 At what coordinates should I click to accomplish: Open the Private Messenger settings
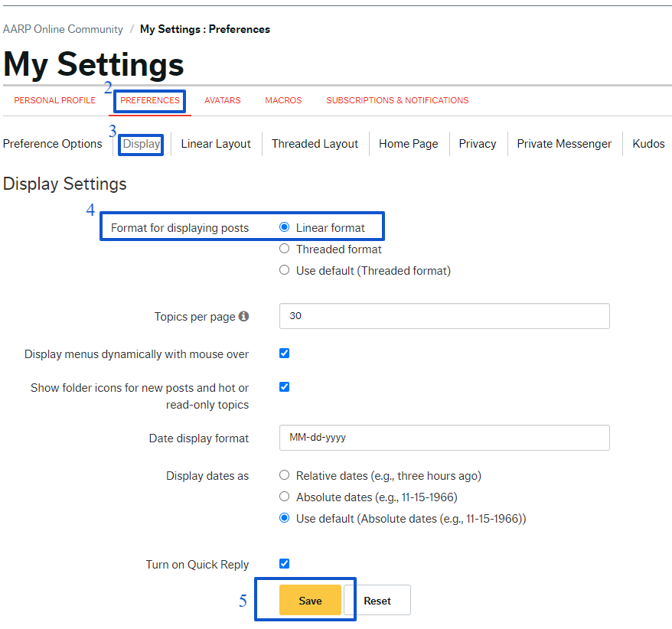coord(564,144)
